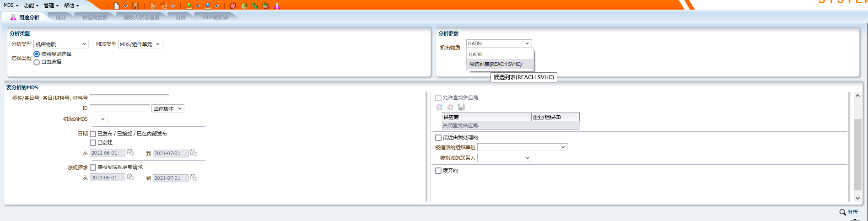Check the 最近由我处理的 checkbox
868x221 pixels.
[438, 138]
